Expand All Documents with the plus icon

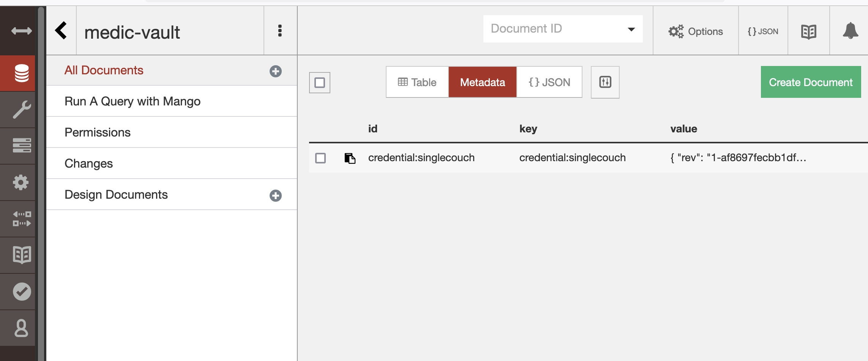coord(276,71)
